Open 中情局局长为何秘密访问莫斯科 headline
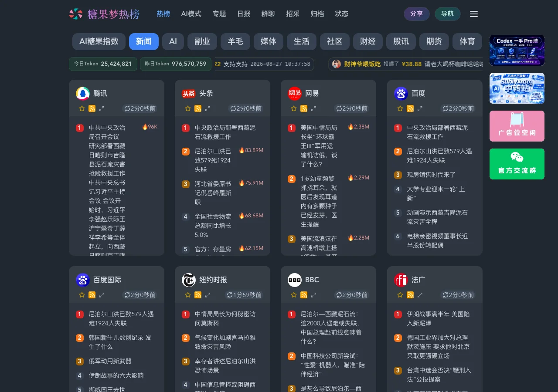 [x=225, y=318]
